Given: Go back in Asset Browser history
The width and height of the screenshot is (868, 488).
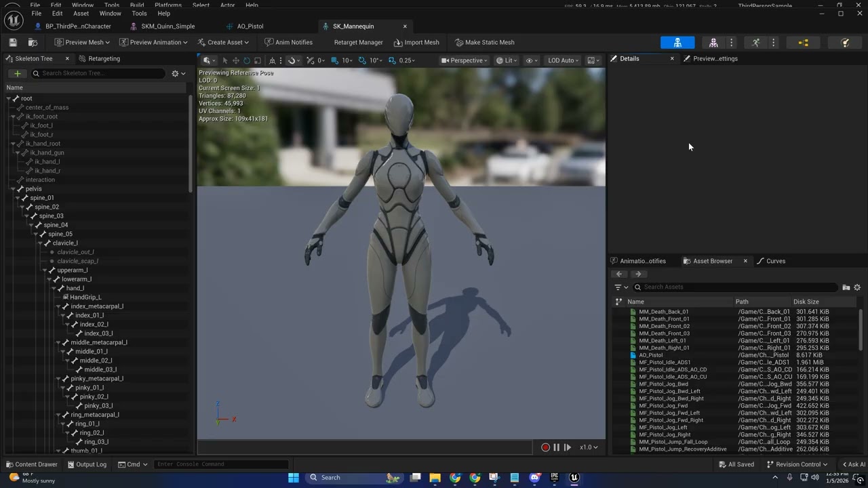Looking at the screenshot, I should coord(619,274).
